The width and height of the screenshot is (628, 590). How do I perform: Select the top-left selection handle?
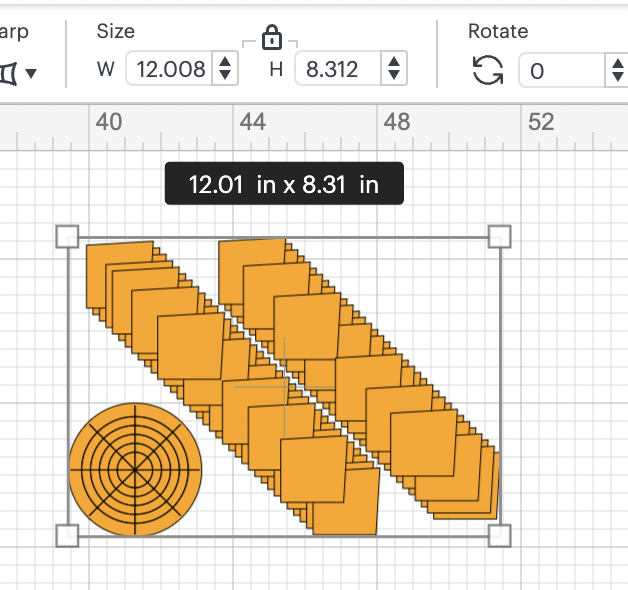[67, 237]
